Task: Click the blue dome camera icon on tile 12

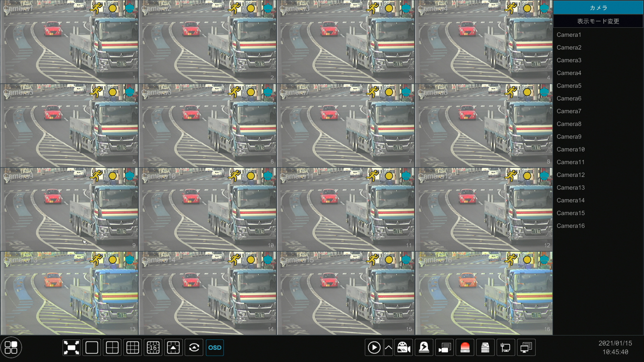Action: coord(544,176)
